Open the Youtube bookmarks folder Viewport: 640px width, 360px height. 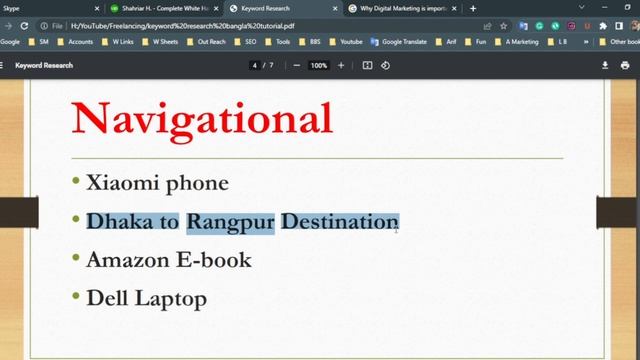point(346,42)
